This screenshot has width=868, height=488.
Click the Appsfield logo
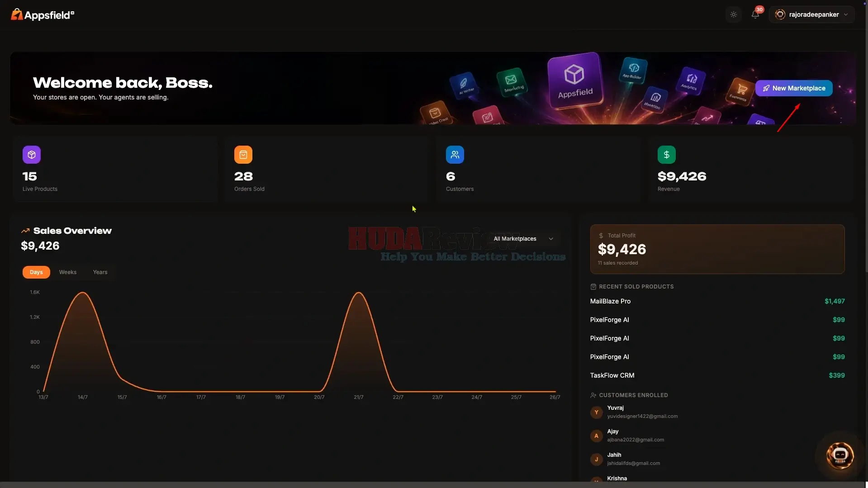42,14
